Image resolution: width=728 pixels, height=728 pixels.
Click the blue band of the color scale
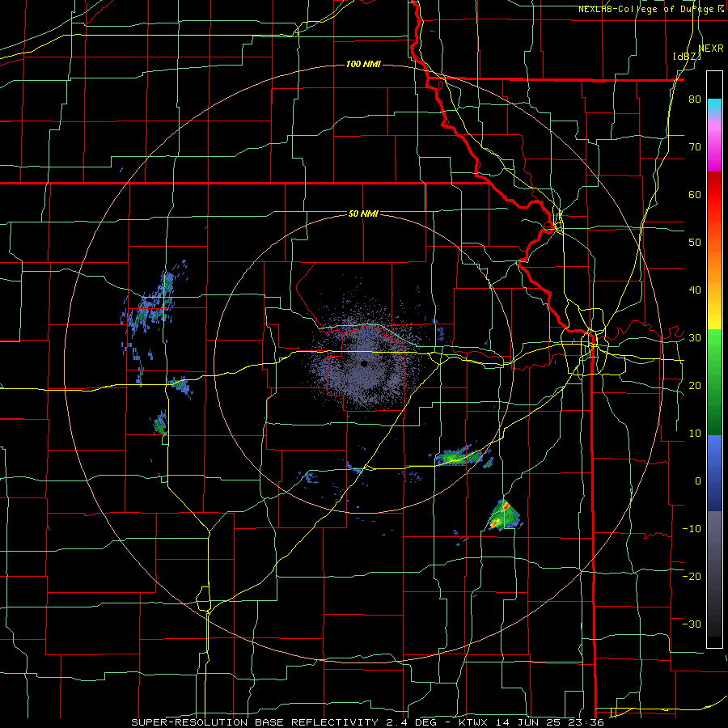click(x=714, y=473)
